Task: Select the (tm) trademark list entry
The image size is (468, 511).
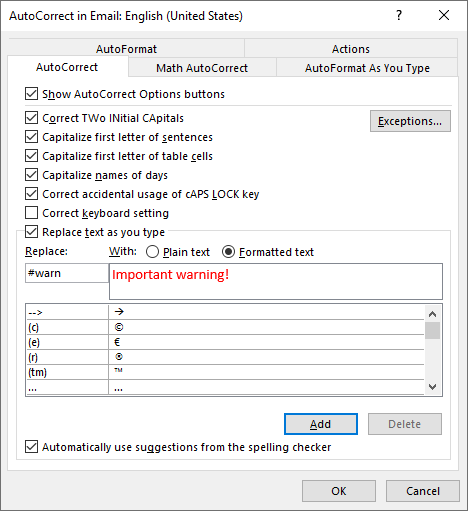Action: (x=225, y=372)
